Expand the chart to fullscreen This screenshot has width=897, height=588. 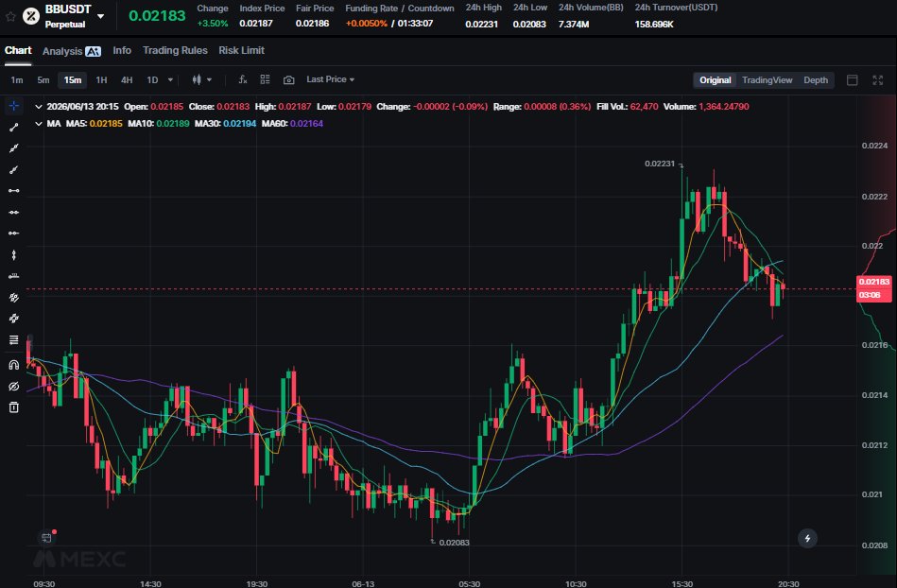point(877,80)
